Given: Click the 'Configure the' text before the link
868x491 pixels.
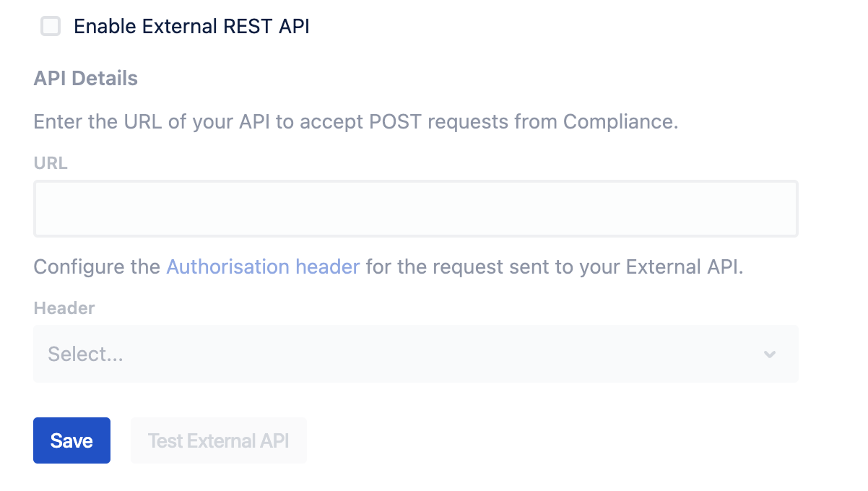Looking at the screenshot, I should click(x=97, y=267).
